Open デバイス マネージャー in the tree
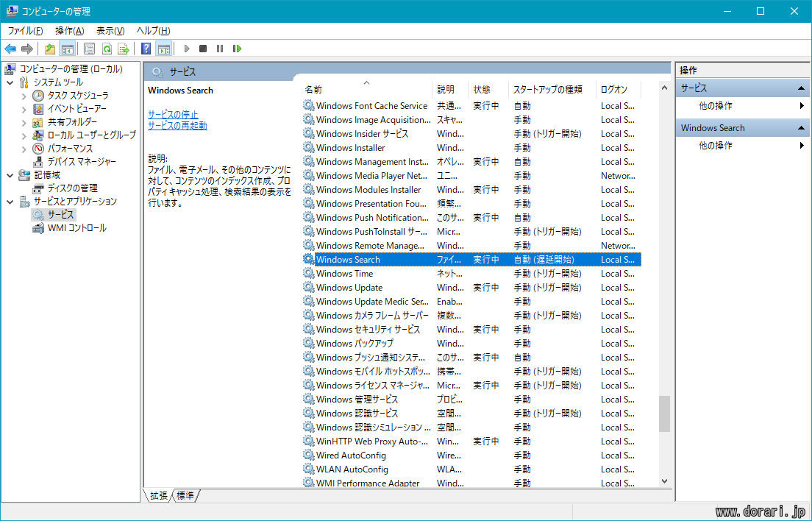 [82, 162]
